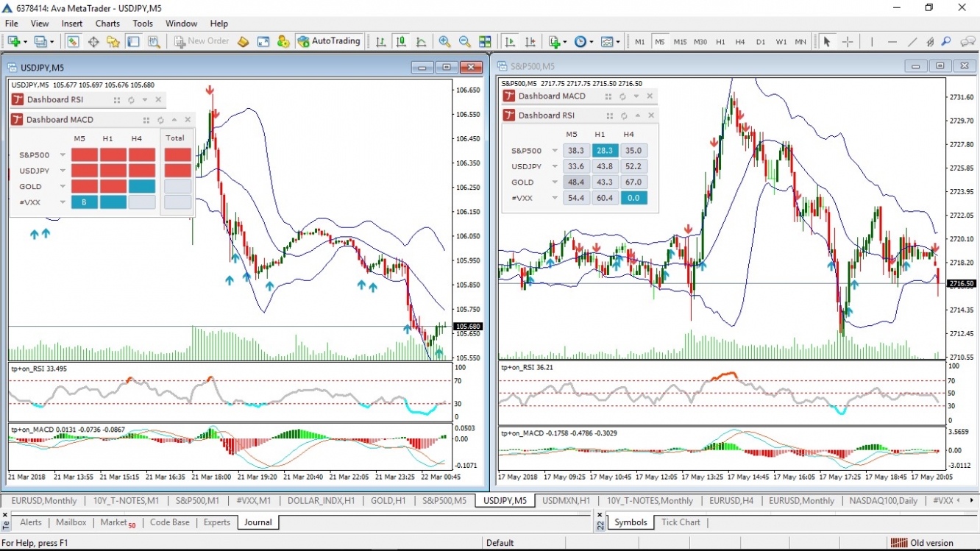Switch timeframe to H1
Image resolution: width=980 pixels, height=551 pixels.
pyautogui.click(x=720, y=42)
